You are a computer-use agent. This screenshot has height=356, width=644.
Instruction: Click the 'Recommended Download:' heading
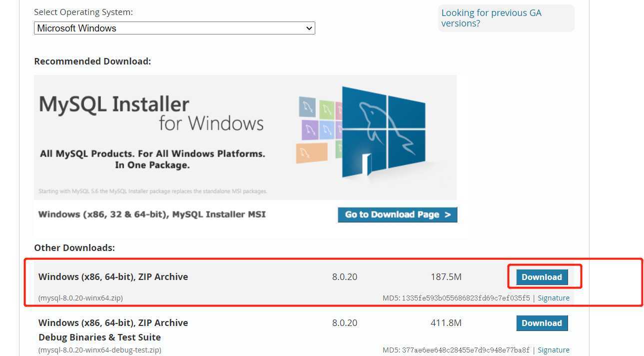tap(92, 61)
